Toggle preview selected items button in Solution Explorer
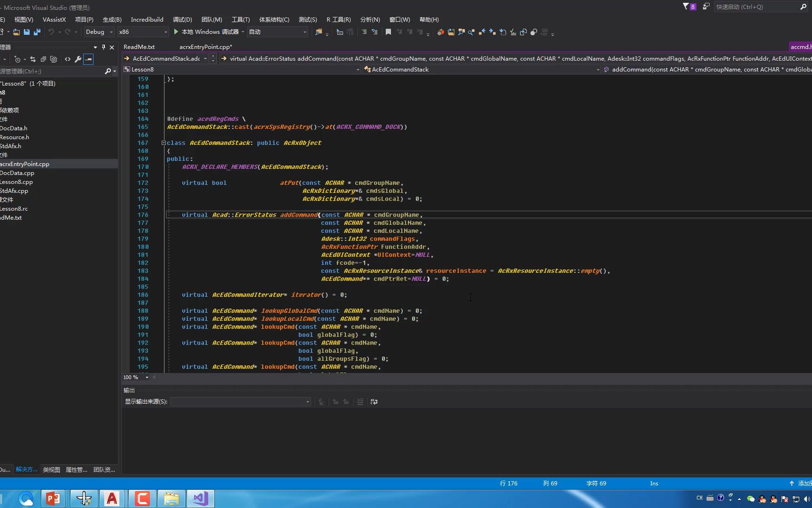The image size is (812, 508). (x=88, y=59)
